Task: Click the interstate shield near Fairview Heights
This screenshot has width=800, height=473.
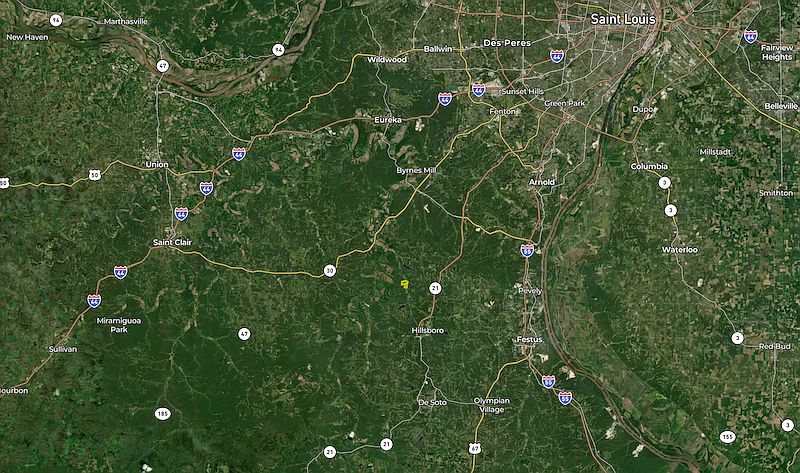Action: pyautogui.click(x=750, y=37)
